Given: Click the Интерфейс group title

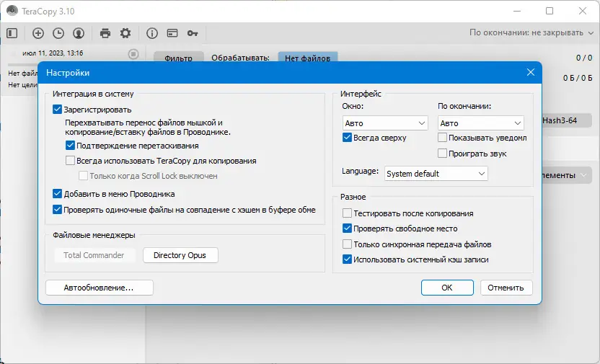Looking at the screenshot, I should click(361, 94).
